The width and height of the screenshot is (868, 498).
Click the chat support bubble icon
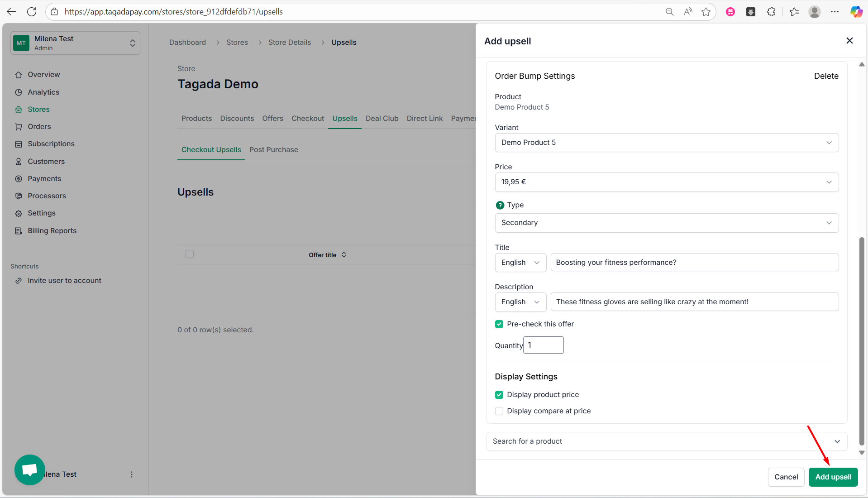(x=30, y=469)
